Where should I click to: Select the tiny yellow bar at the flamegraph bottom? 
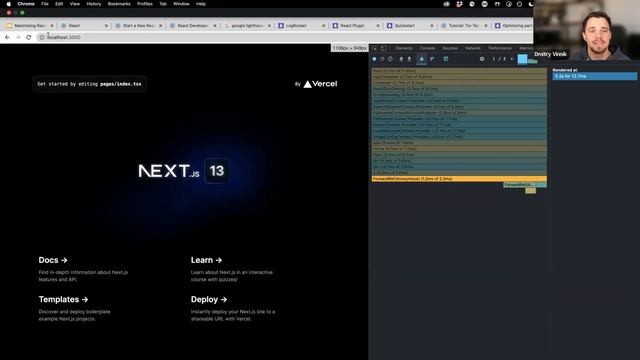531,191
